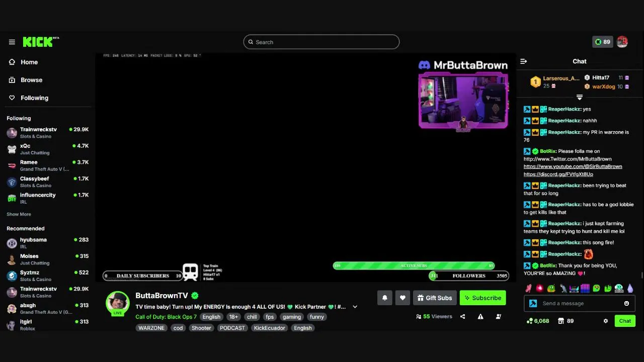644x362 pixels.
Task: Open chat settings gear icon
Action: pyautogui.click(x=606, y=321)
